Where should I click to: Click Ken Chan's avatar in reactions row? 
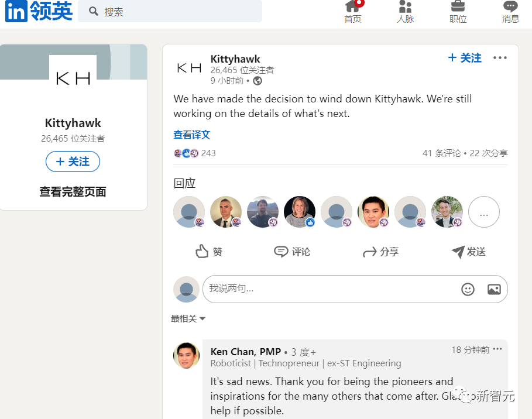point(373,212)
